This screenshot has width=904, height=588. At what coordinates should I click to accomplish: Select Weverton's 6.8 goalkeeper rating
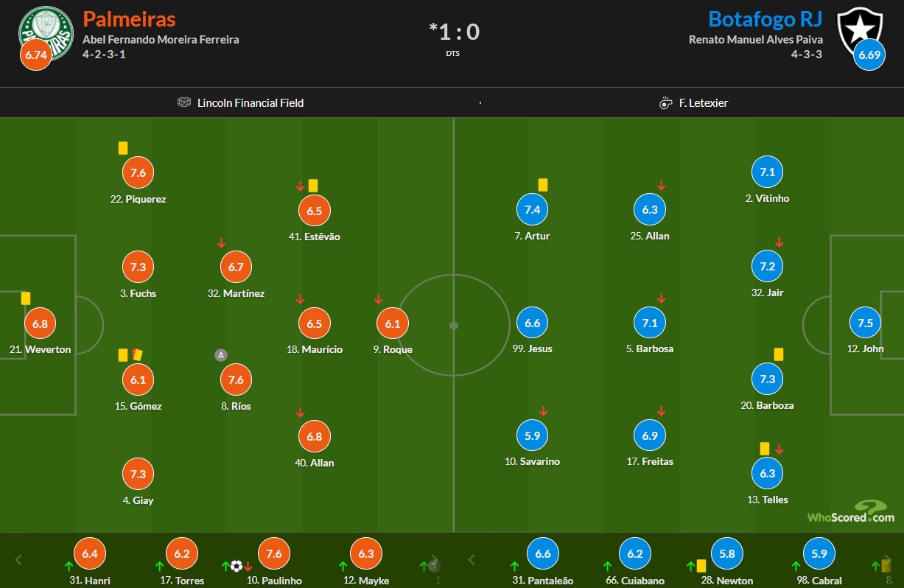coord(41,323)
